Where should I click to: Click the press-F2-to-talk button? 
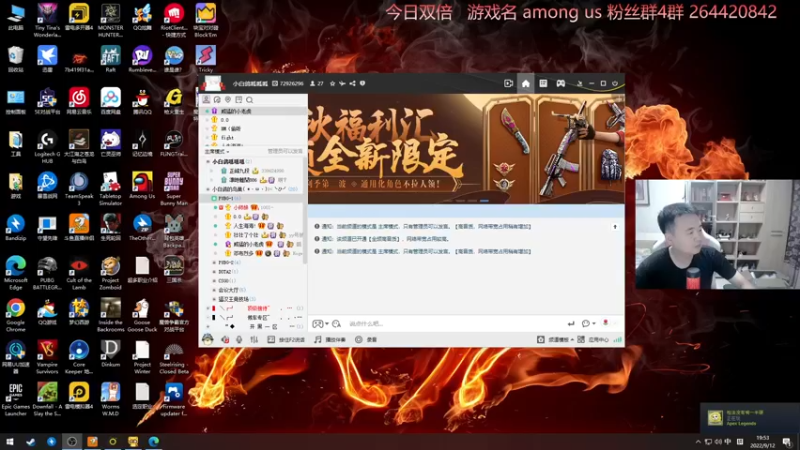(286, 339)
